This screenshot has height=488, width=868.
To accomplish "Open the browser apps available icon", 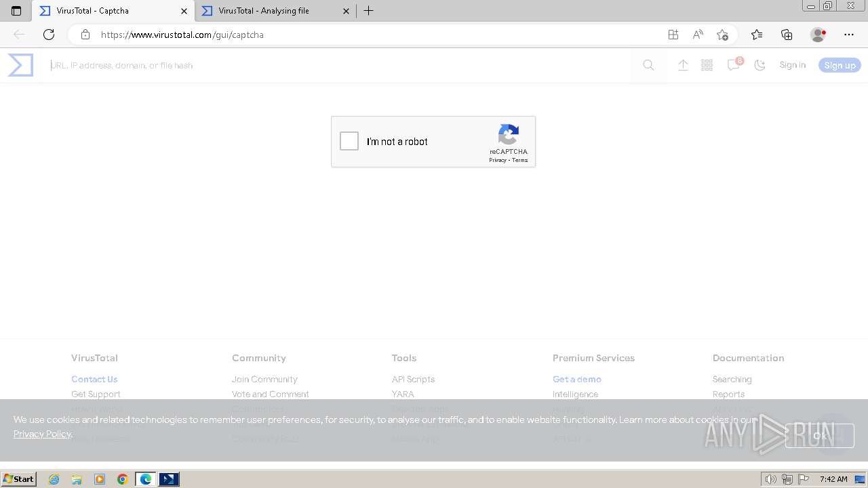I will [x=673, y=35].
